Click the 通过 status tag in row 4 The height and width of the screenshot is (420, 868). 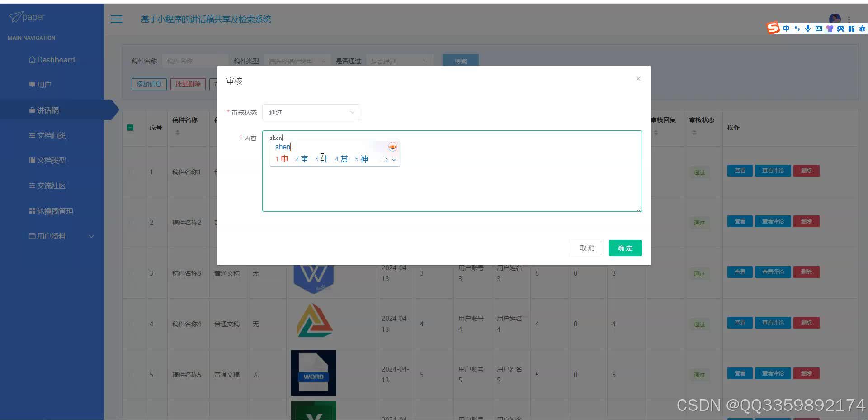(699, 324)
